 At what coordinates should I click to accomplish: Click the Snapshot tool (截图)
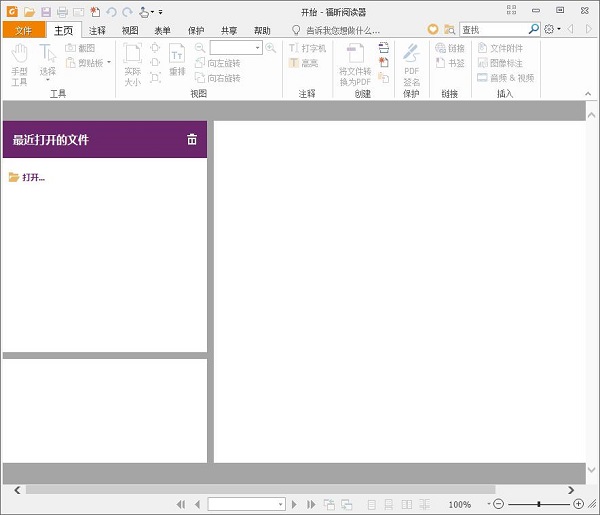point(80,48)
